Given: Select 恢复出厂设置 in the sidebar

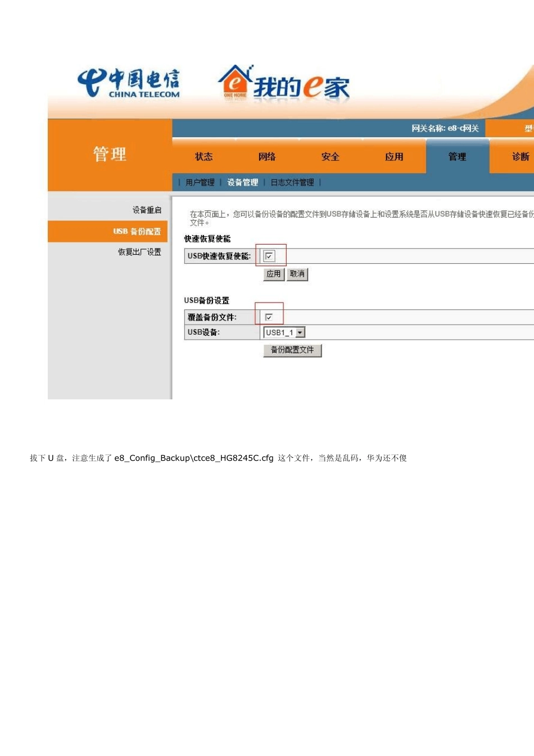Looking at the screenshot, I should coord(139,252).
